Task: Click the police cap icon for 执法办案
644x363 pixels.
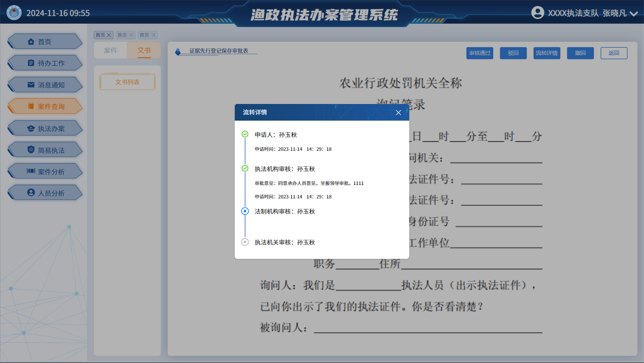Action: coord(31,129)
